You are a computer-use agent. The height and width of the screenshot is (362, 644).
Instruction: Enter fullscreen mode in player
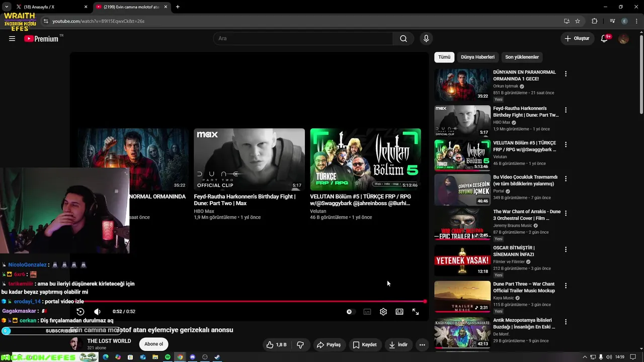(x=416, y=312)
